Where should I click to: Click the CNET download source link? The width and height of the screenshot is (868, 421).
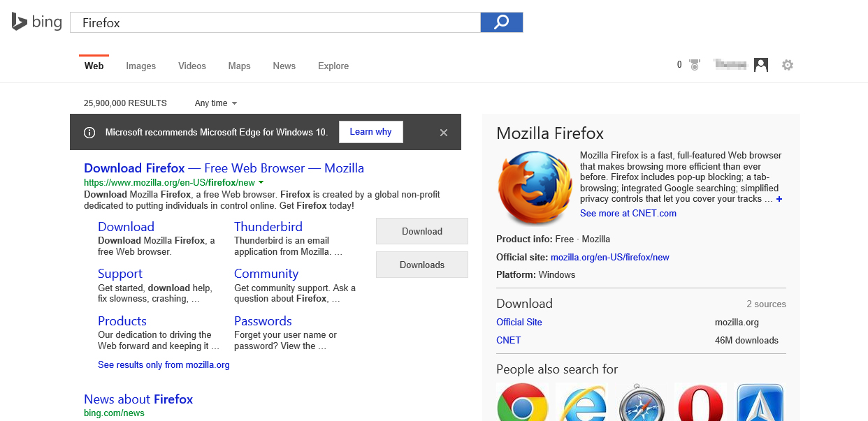coord(508,341)
